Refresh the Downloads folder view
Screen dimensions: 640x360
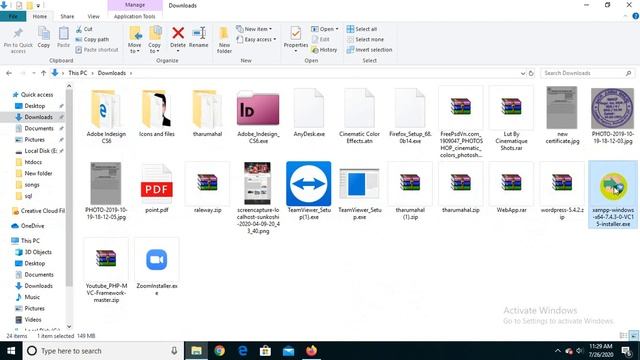(531, 73)
